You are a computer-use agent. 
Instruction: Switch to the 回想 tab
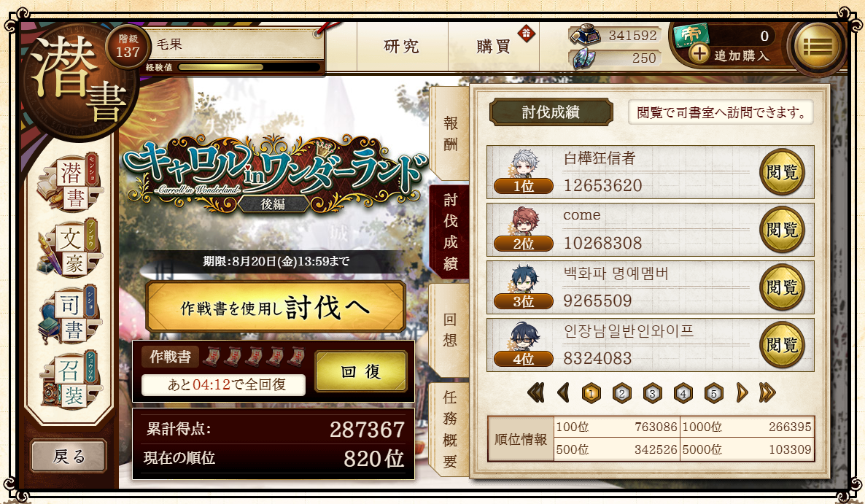(x=449, y=330)
